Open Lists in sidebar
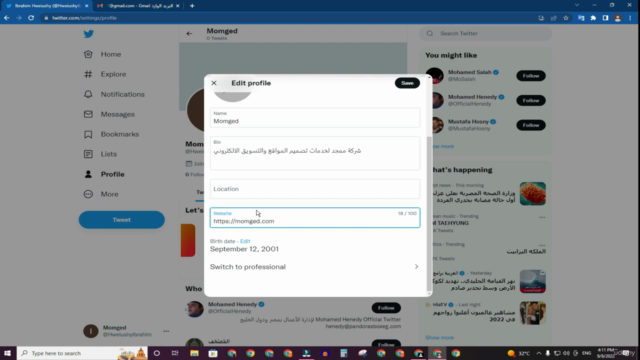This screenshot has width=640, height=360. pos(109,154)
